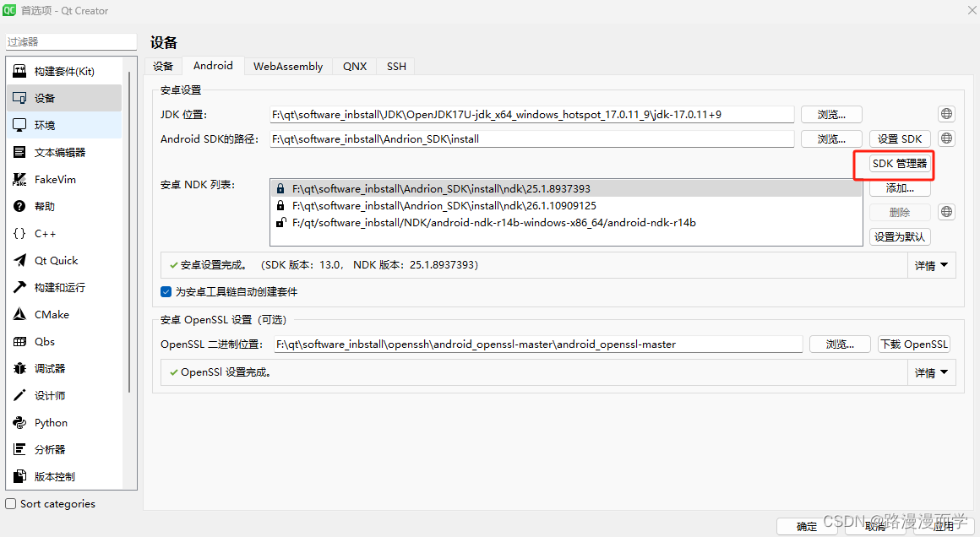Open the 设计师 pencil icon
The height and width of the screenshot is (537, 980).
pyautogui.click(x=20, y=395)
